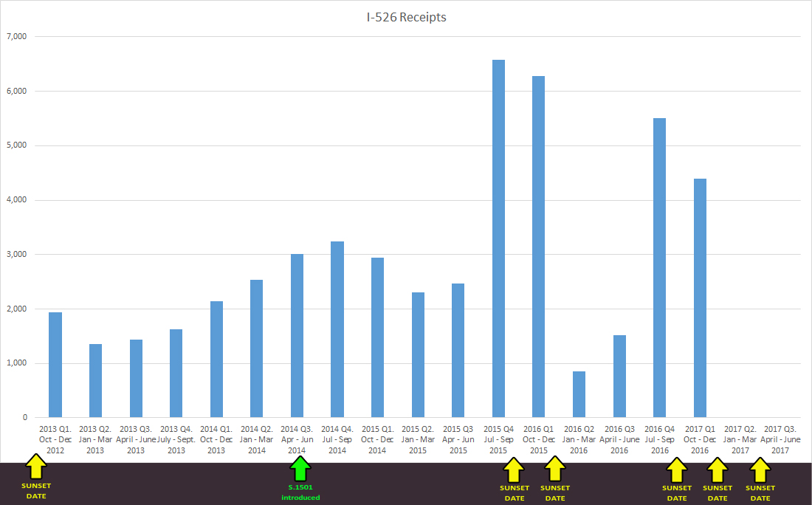
Task: Click the 2014 Q3 Apr-Jun axis label
Action: [x=297, y=439]
